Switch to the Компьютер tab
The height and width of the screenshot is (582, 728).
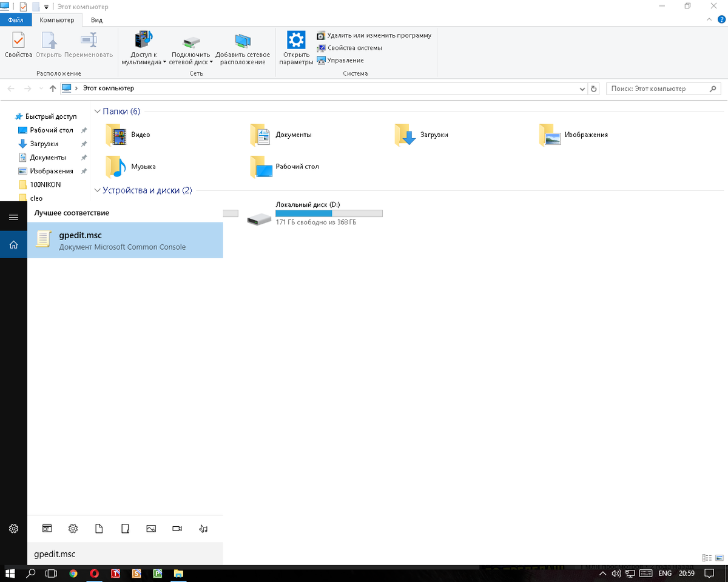57,20
